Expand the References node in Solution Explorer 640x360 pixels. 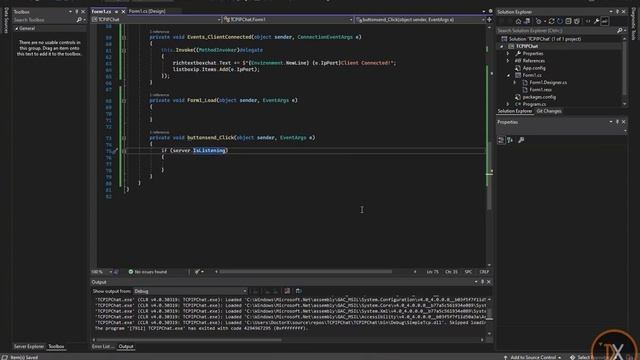[508, 61]
